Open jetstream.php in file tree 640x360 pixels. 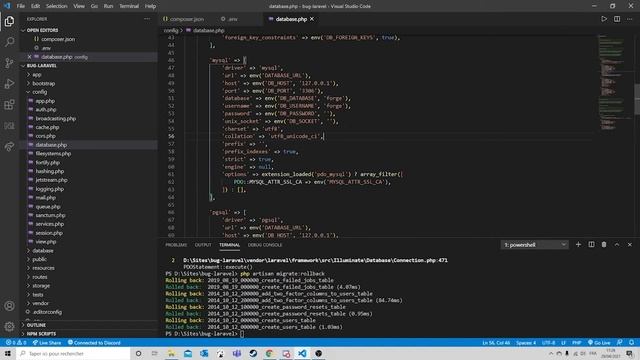[51, 180]
